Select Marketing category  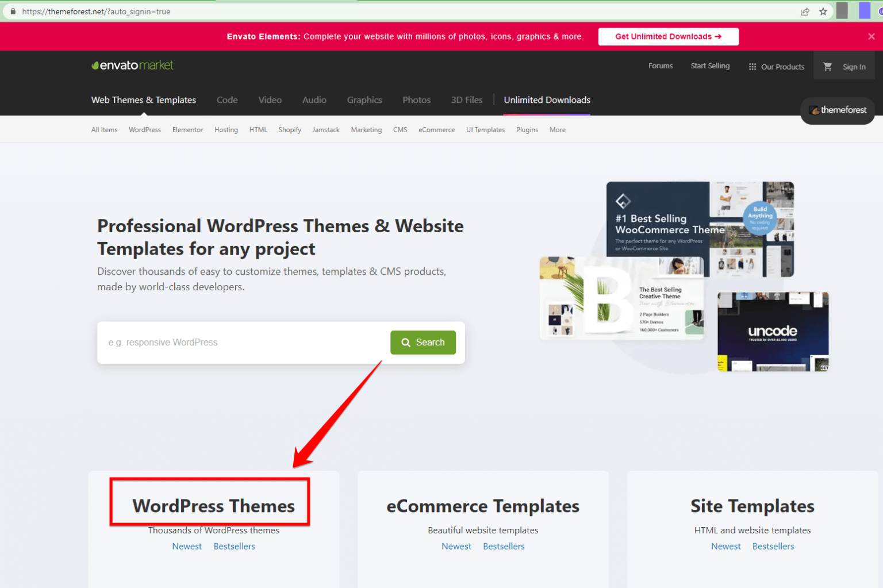tap(366, 130)
